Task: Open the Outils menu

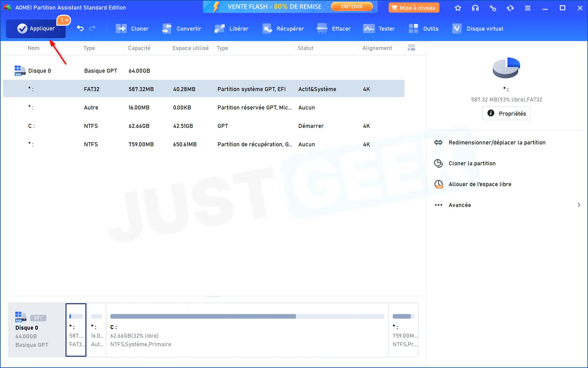Action: [424, 29]
